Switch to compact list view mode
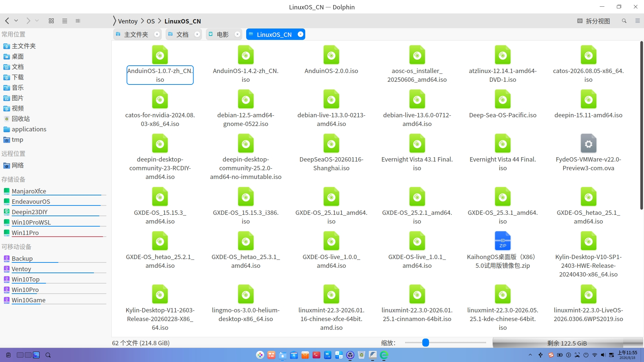This screenshot has width=644, height=362. click(65, 21)
